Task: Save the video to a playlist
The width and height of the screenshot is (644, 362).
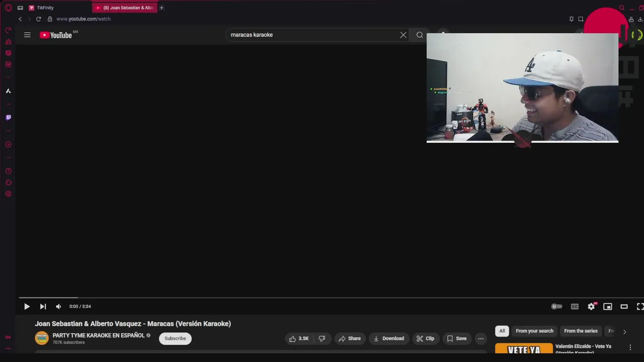Action: coord(457,338)
